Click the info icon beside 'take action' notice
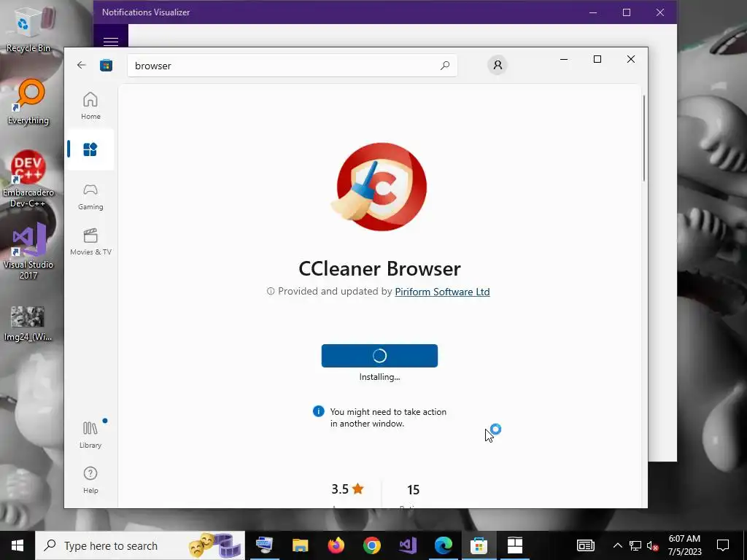Screen dimensions: 747x560 pyautogui.click(x=318, y=411)
